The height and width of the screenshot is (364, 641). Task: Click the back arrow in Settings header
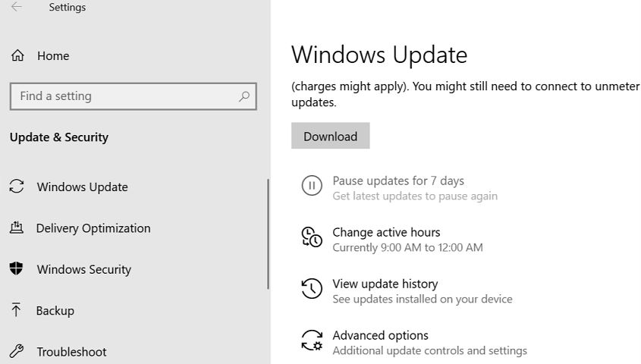coord(16,8)
